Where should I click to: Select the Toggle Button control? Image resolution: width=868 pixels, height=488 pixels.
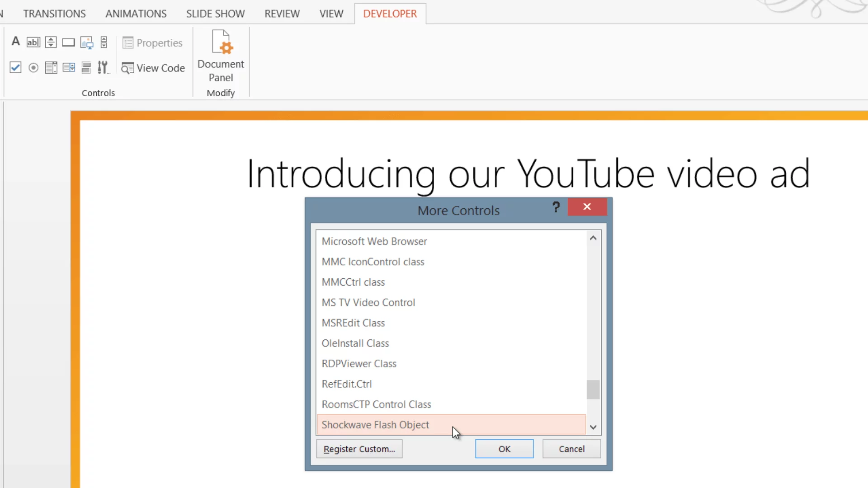[86, 68]
